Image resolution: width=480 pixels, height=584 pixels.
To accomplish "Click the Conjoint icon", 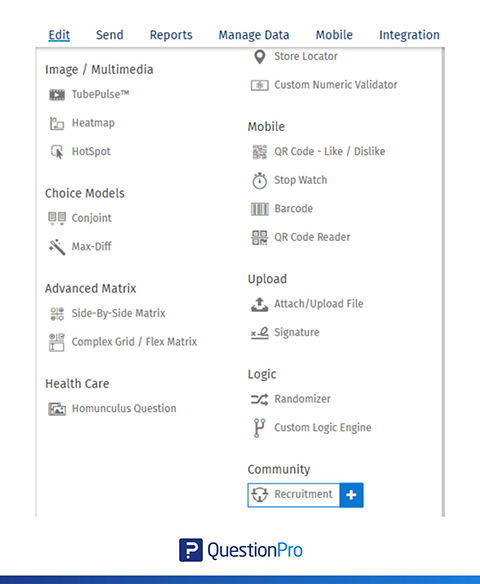I will pos(57,218).
